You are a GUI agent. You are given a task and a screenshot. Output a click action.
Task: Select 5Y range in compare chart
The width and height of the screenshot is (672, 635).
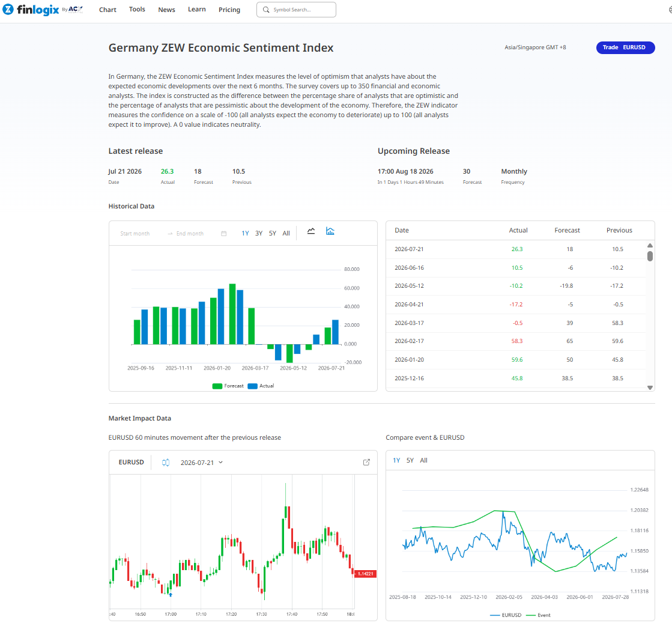tap(410, 460)
